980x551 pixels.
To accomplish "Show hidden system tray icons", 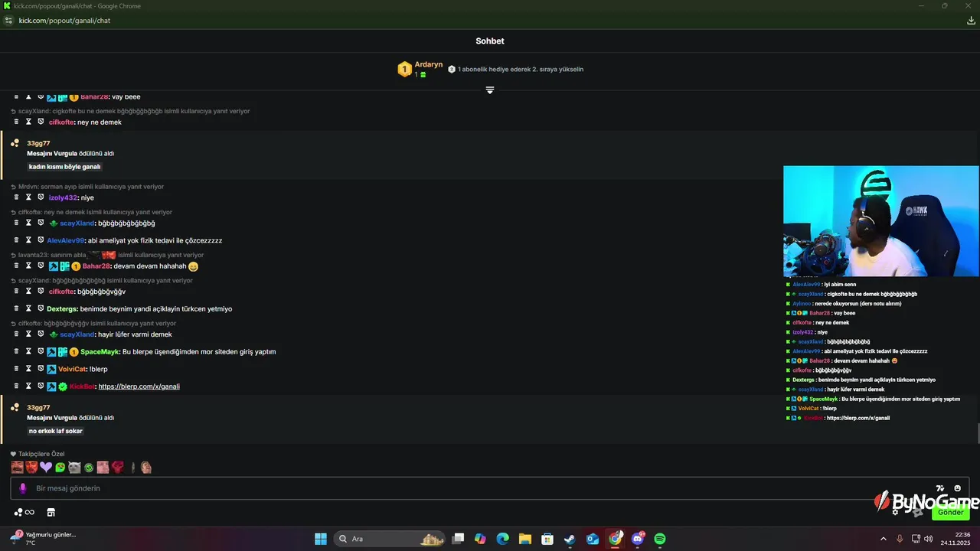I will (x=883, y=539).
